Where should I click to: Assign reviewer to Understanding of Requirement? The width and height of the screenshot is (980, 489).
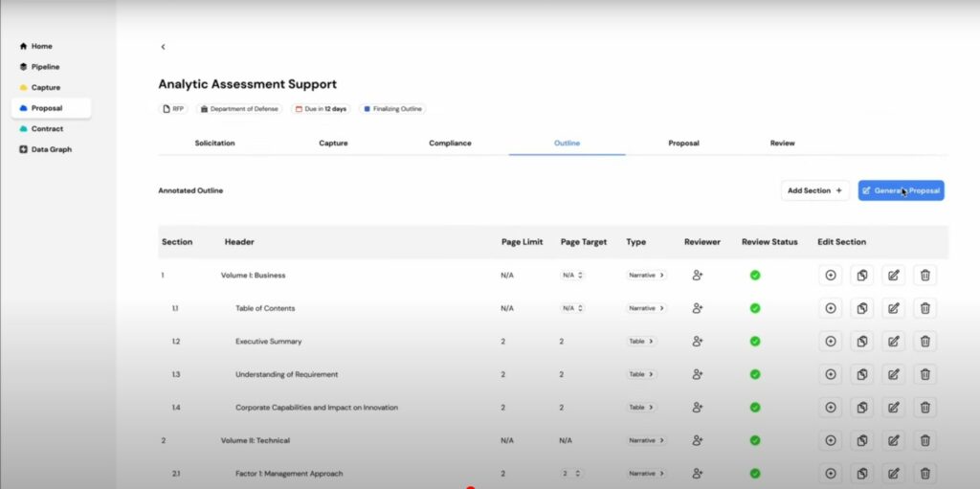698,374
